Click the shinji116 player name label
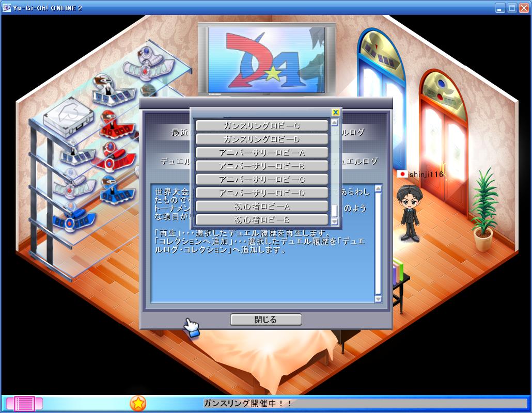 coord(426,174)
